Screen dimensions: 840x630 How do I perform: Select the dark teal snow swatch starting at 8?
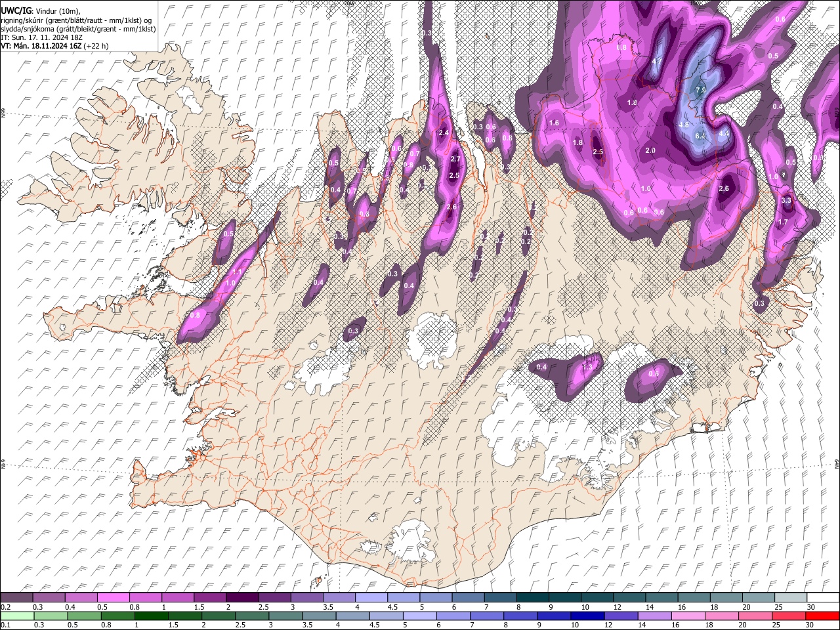[x=532, y=598]
